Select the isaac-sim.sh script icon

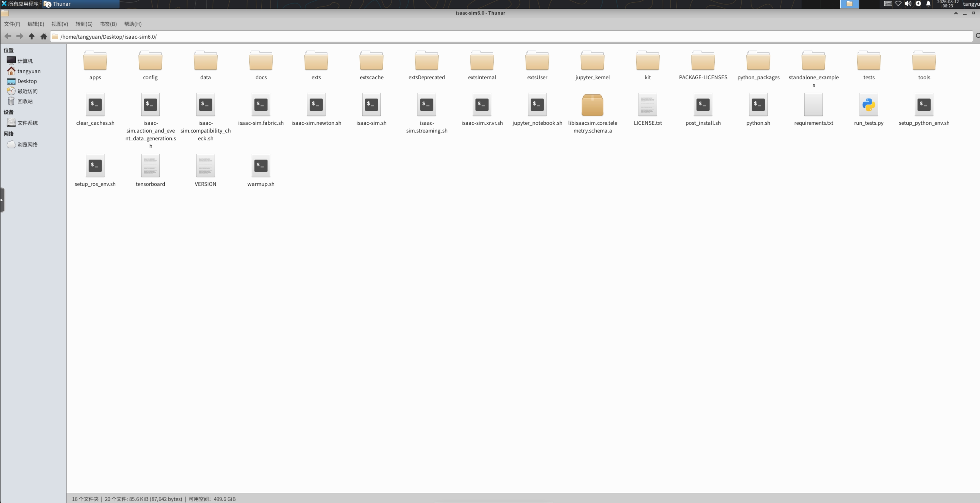(371, 105)
